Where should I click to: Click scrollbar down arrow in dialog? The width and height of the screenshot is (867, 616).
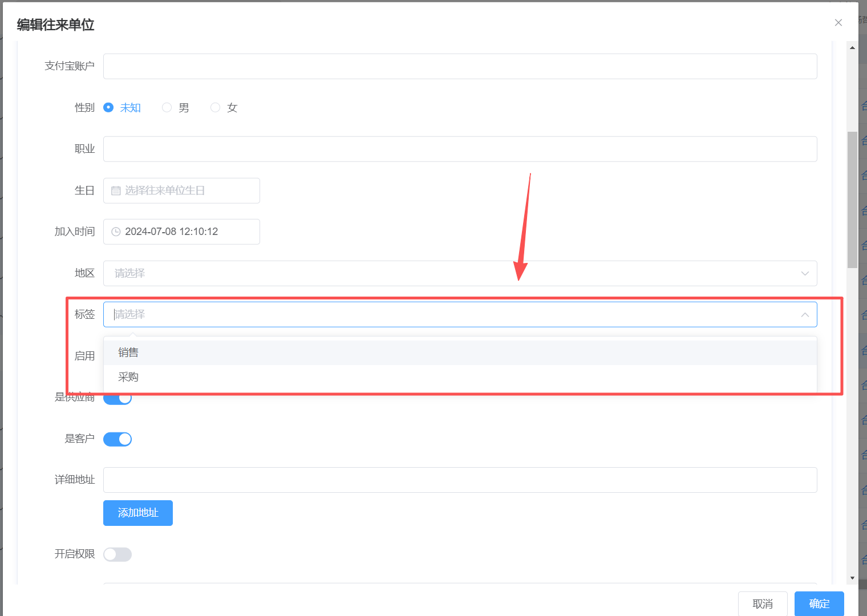tap(852, 578)
